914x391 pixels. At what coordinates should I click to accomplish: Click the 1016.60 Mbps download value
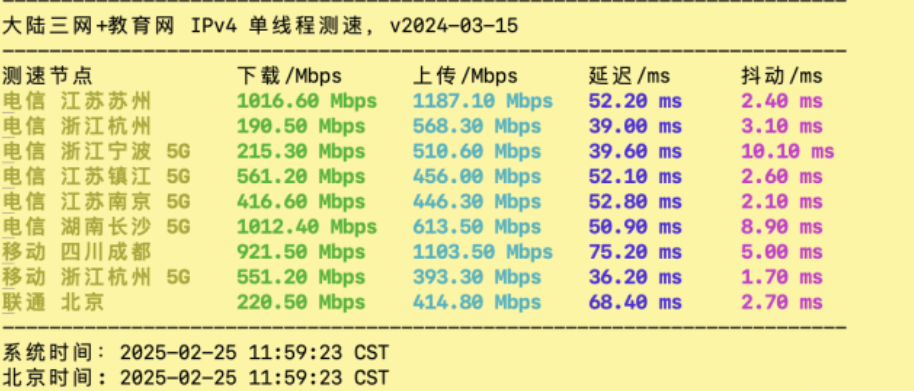point(307,101)
